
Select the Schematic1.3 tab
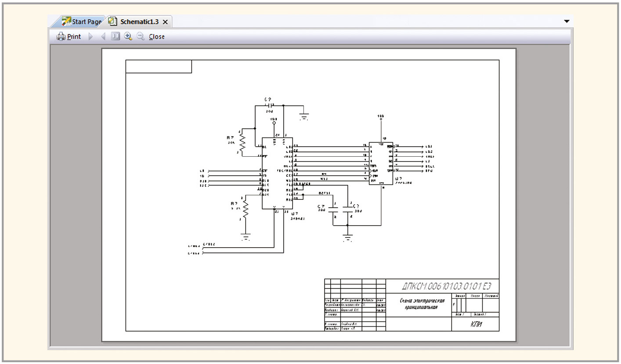pos(139,22)
